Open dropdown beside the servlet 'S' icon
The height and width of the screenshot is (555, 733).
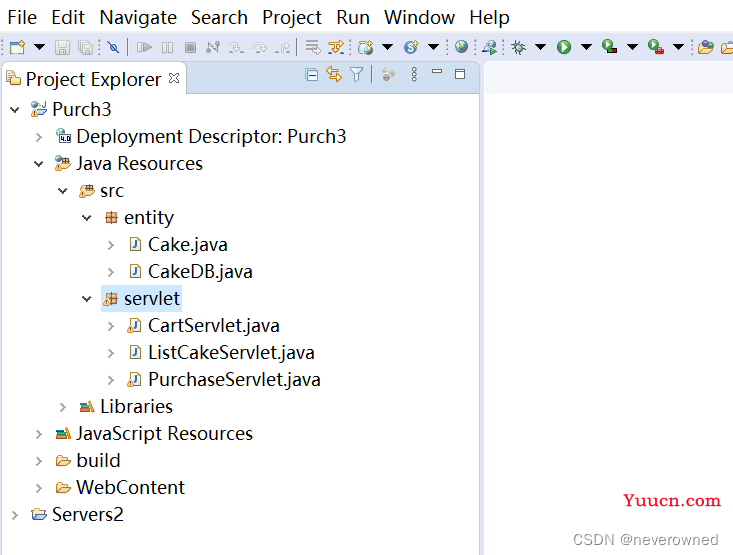click(x=433, y=47)
